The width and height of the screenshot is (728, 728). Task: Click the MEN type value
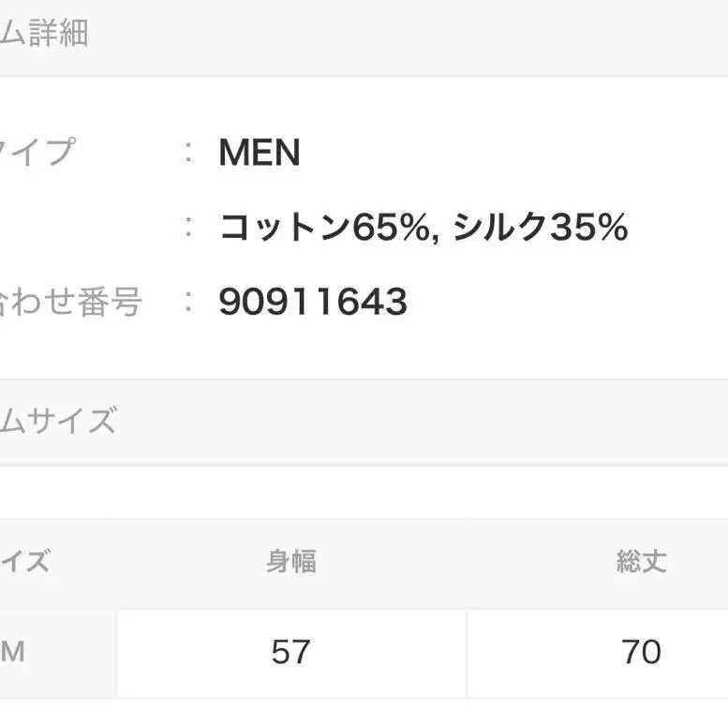[x=260, y=153]
